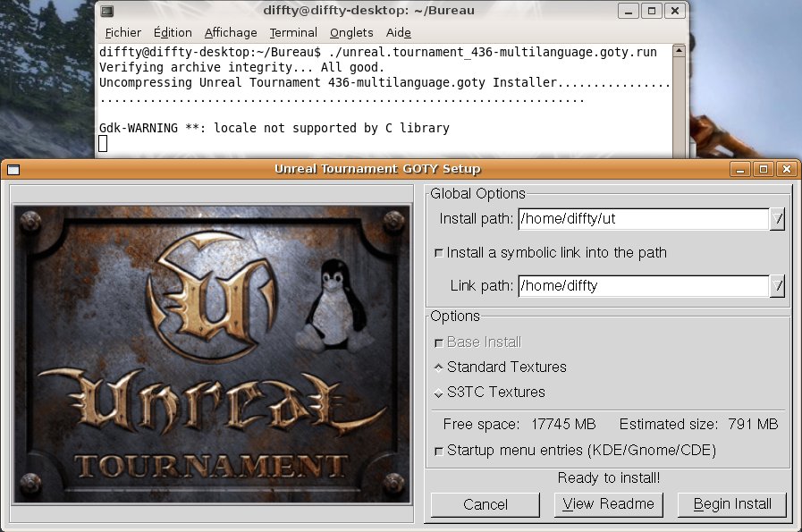The width and height of the screenshot is (802, 532).
Task: Click the terminal title text diffty@diffty-desktop
Action: [368, 10]
